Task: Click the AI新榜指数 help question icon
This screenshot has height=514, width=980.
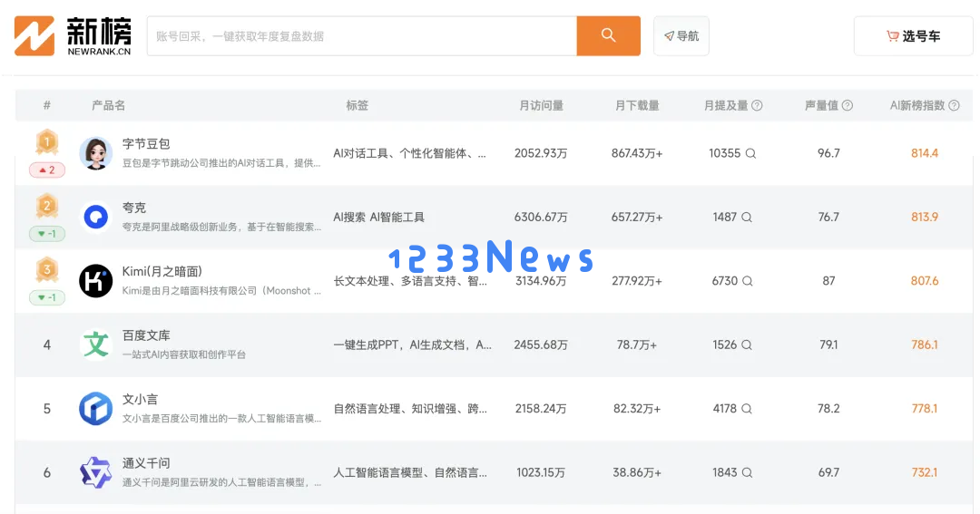Action: [x=954, y=105]
